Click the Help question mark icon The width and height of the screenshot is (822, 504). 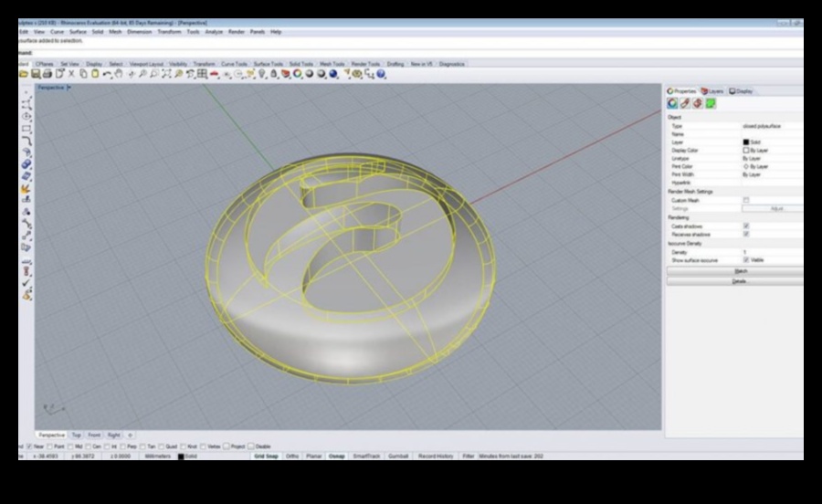point(381,74)
